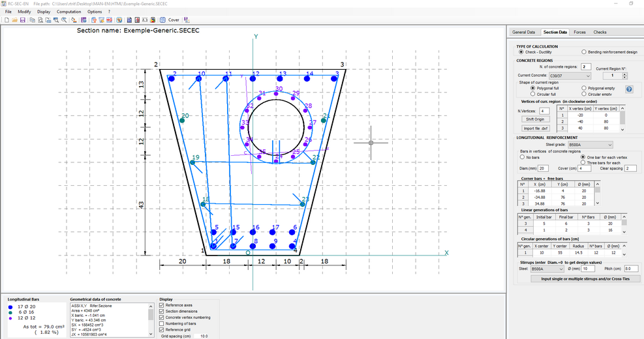Click the red and blue arrows toolbar icon
The image size is (644, 339).
click(x=109, y=20)
